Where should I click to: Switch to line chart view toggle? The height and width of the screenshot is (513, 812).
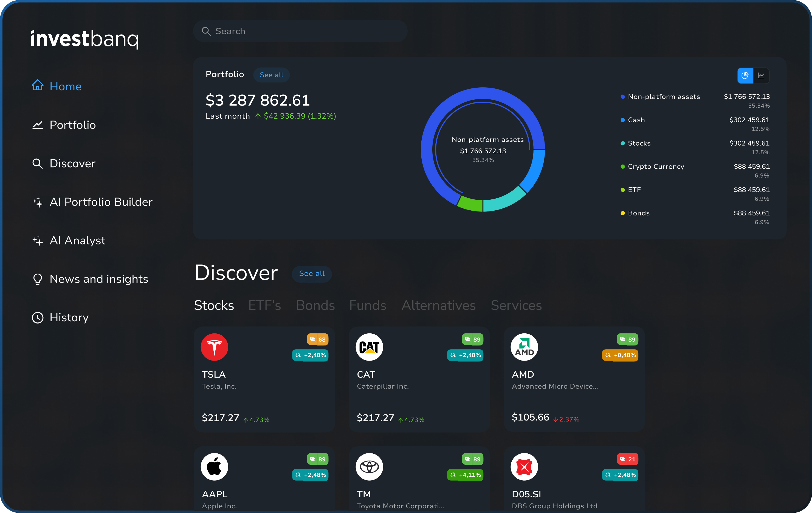pos(761,75)
